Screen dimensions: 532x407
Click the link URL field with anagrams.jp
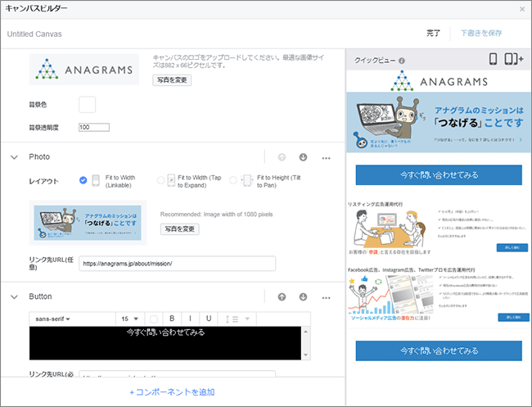point(177,264)
